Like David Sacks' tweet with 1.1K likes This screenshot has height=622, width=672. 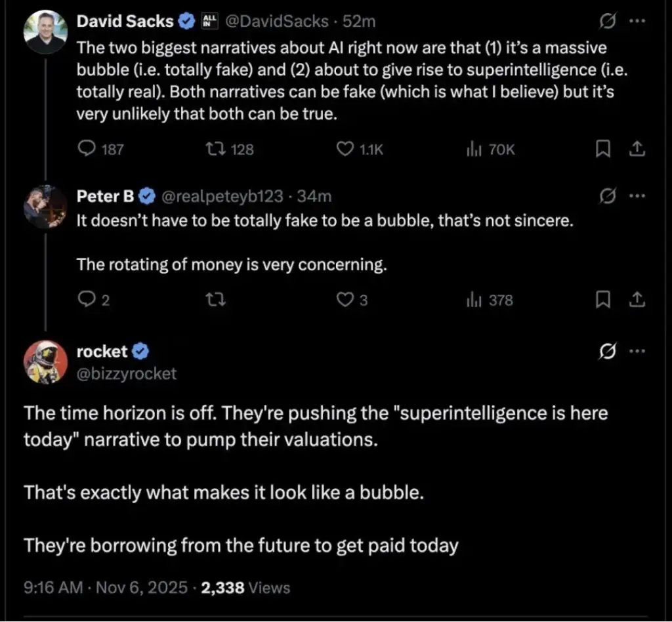pos(345,150)
